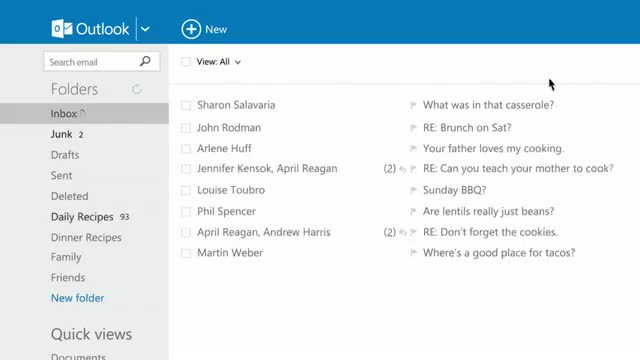640x360 pixels.
Task: Click sender name Phil Spencer
Action: (x=226, y=211)
